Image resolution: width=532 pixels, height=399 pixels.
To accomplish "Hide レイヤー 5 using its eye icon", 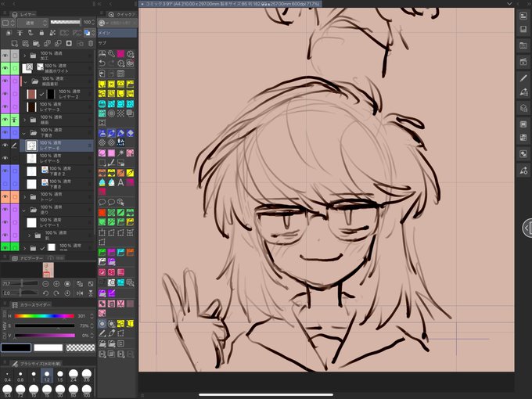I will pyautogui.click(x=5, y=158).
